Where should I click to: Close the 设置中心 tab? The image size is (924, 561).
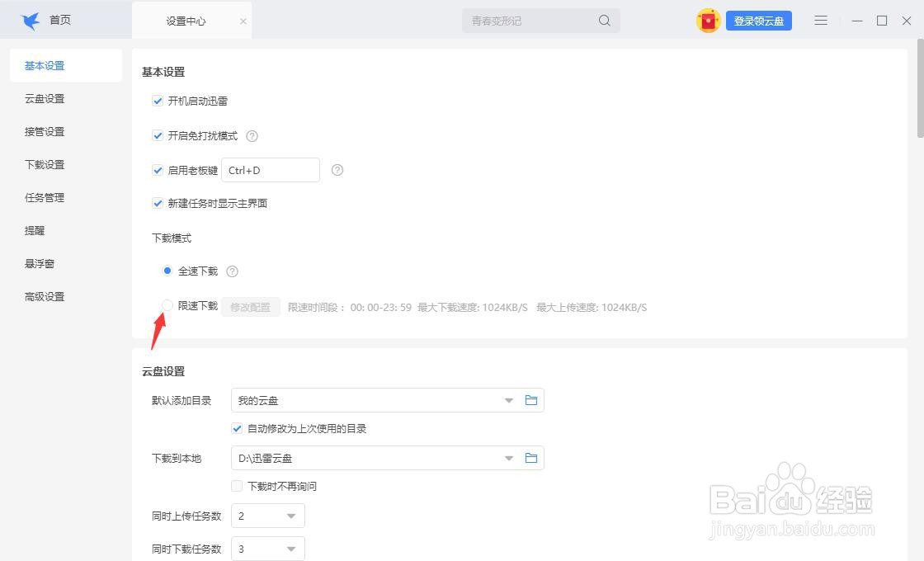pos(243,21)
